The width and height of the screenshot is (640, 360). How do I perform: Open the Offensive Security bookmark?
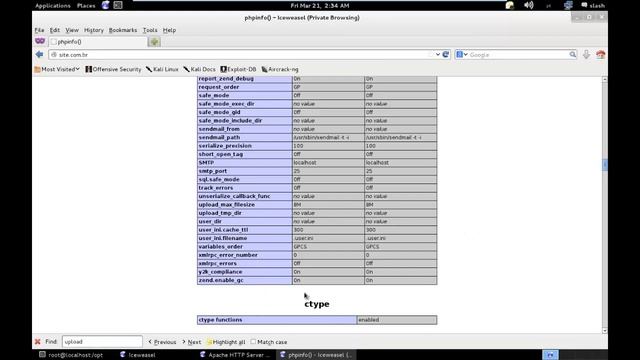[113, 69]
